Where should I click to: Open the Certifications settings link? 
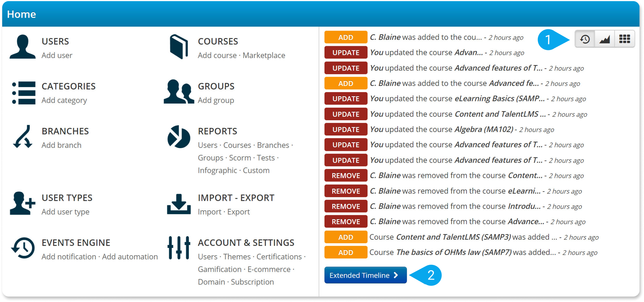tap(279, 257)
